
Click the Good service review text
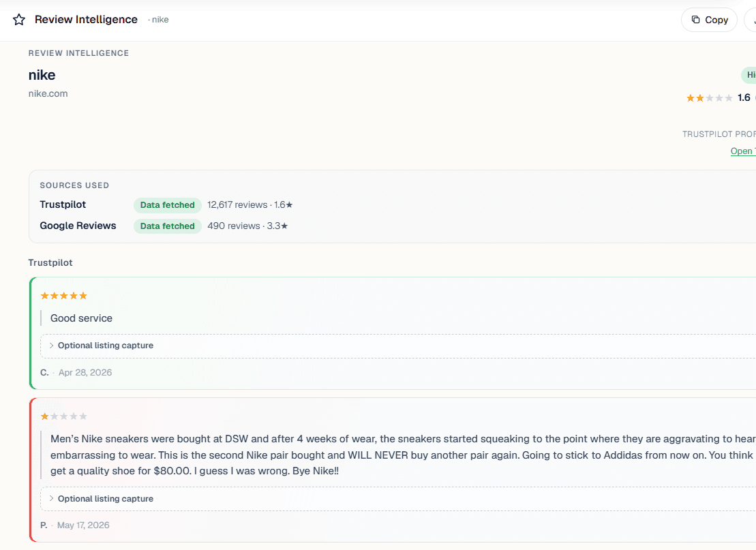tap(81, 318)
